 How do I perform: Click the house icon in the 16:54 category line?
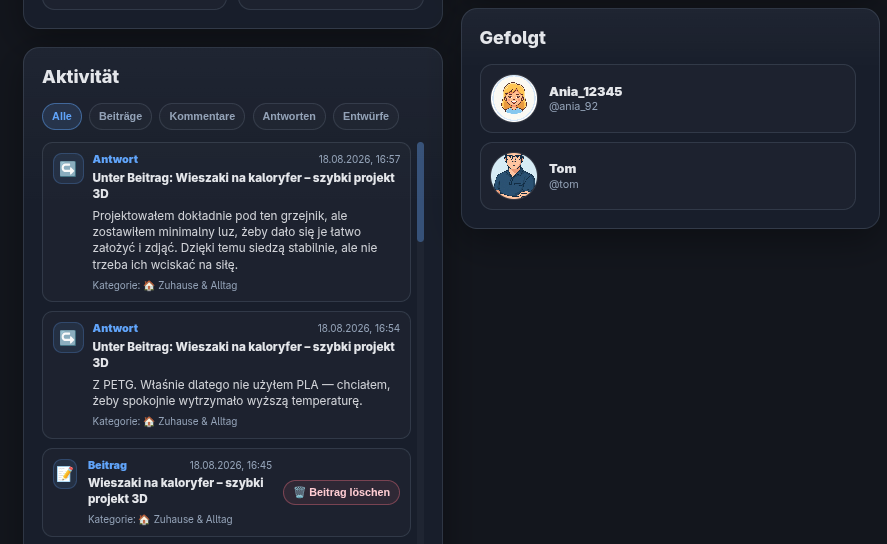click(149, 422)
